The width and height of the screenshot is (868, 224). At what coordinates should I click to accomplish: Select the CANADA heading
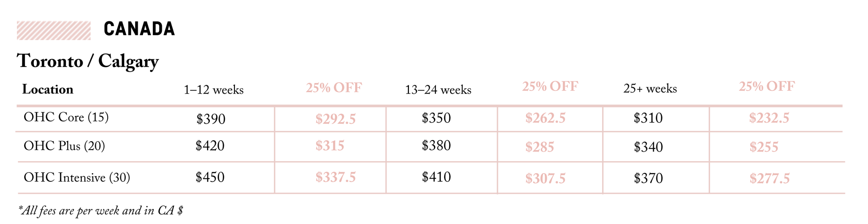click(139, 29)
